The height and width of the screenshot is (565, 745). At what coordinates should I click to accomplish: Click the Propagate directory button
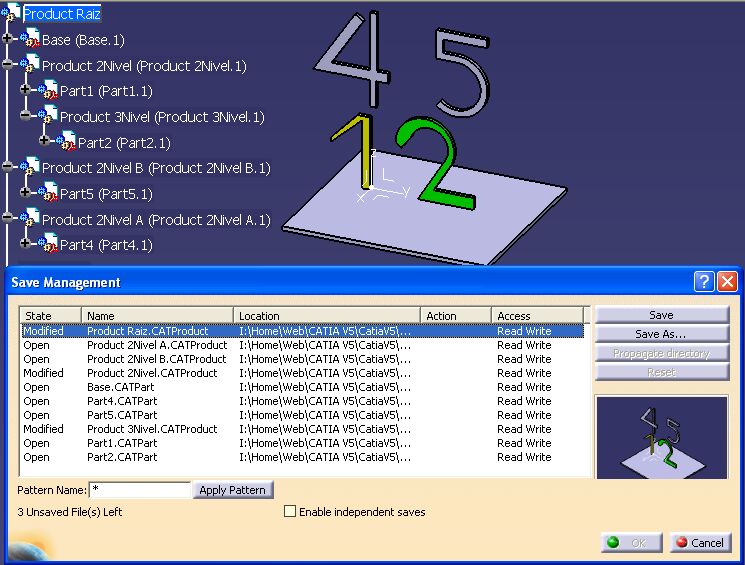coord(661,353)
